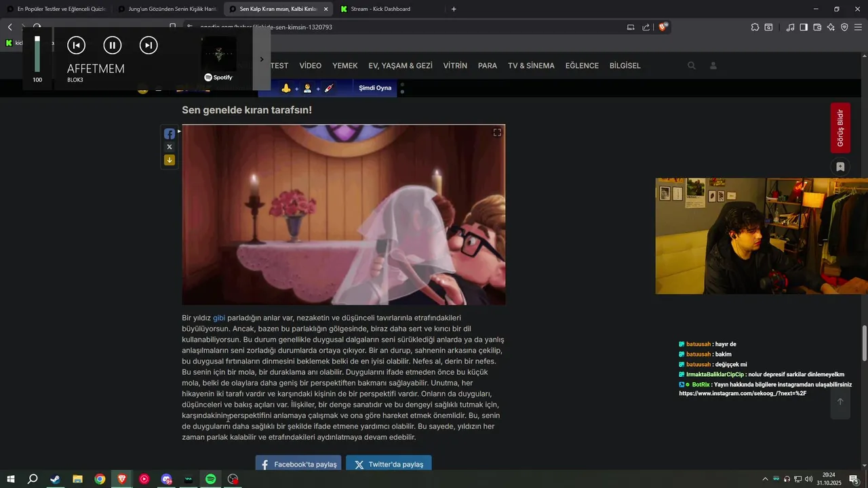Click the page vertical scrollbar thumb
Screen dimensions: 868x488
click(865, 344)
